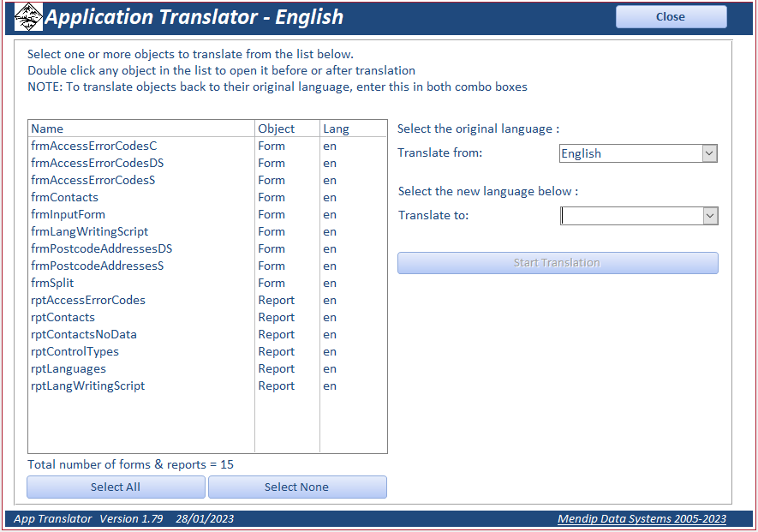Open the Translate to dropdown arrow
The image size is (758, 532).
coord(710,216)
